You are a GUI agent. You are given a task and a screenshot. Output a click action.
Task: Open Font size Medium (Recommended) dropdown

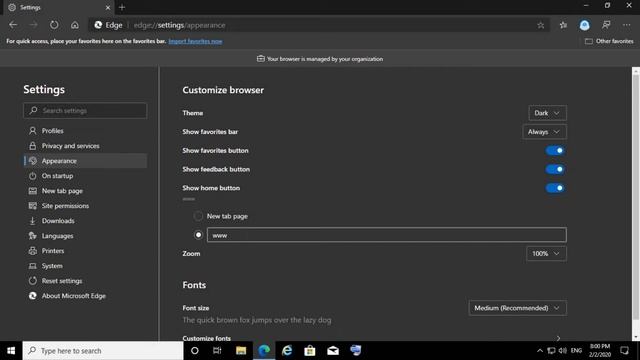(517, 308)
